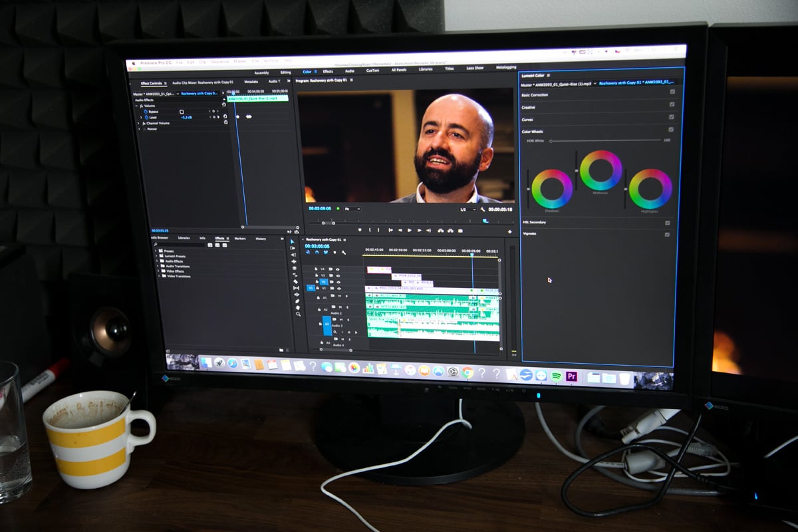
Task: Open Premiere Pro from the Dock
Action: tap(571, 376)
